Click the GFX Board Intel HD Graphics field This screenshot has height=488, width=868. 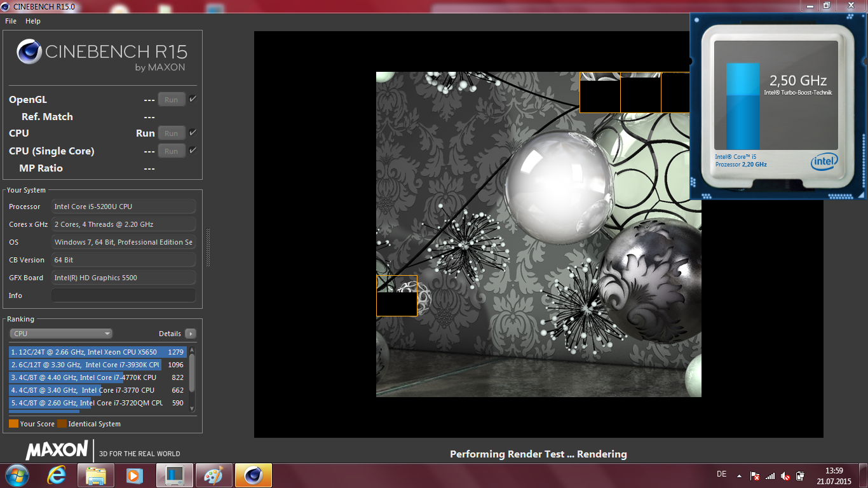(x=124, y=278)
